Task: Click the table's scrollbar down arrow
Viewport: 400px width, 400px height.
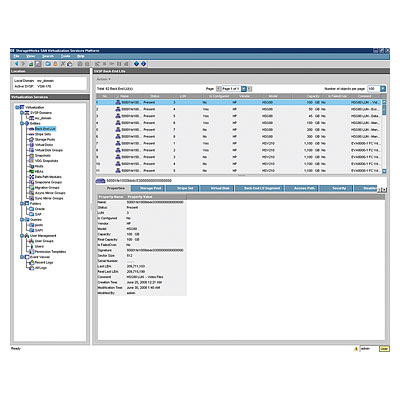Action: [384, 171]
